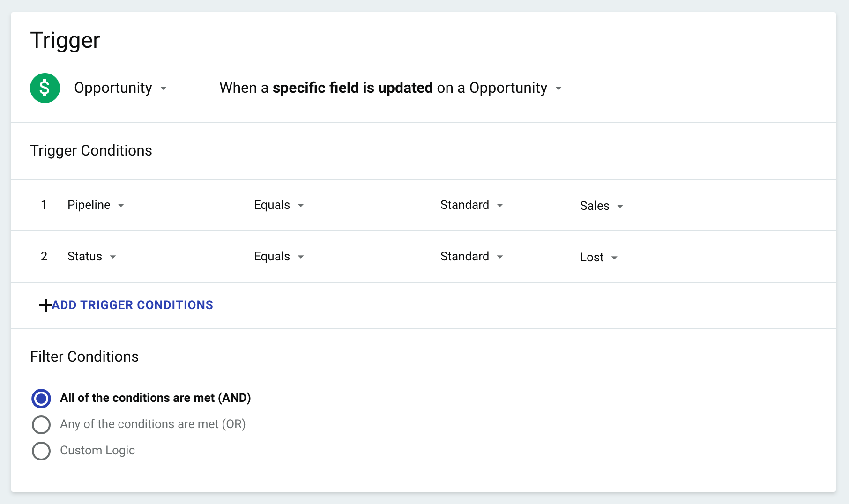Open the Lost value dropdown
The height and width of the screenshot is (504, 849).
coord(599,258)
